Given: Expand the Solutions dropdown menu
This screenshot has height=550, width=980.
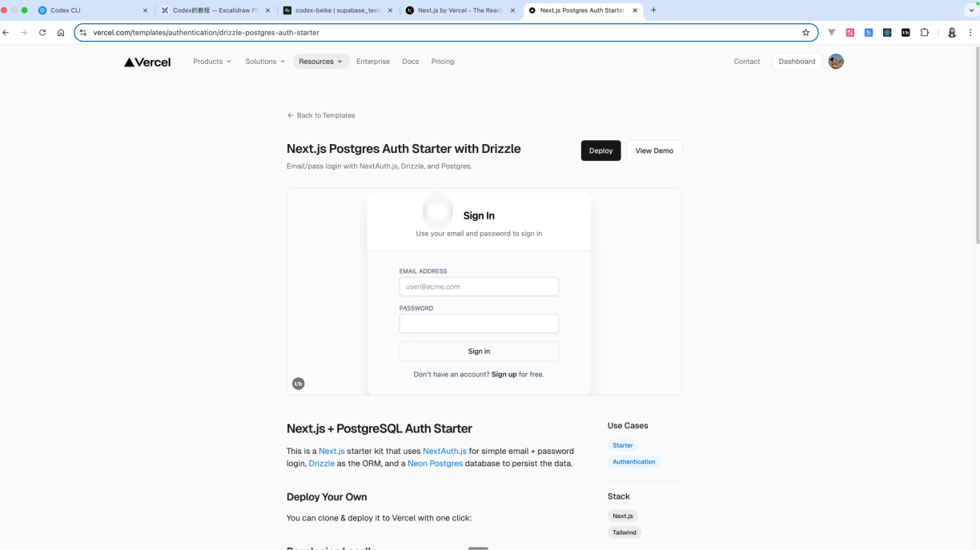Looking at the screenshot, I should [x=265, y=62].
